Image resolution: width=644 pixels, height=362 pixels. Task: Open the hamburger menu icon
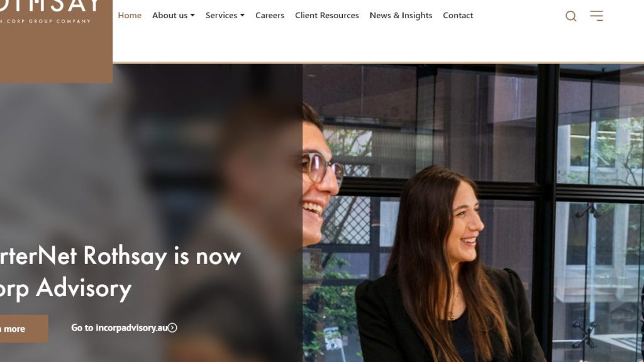596,16
